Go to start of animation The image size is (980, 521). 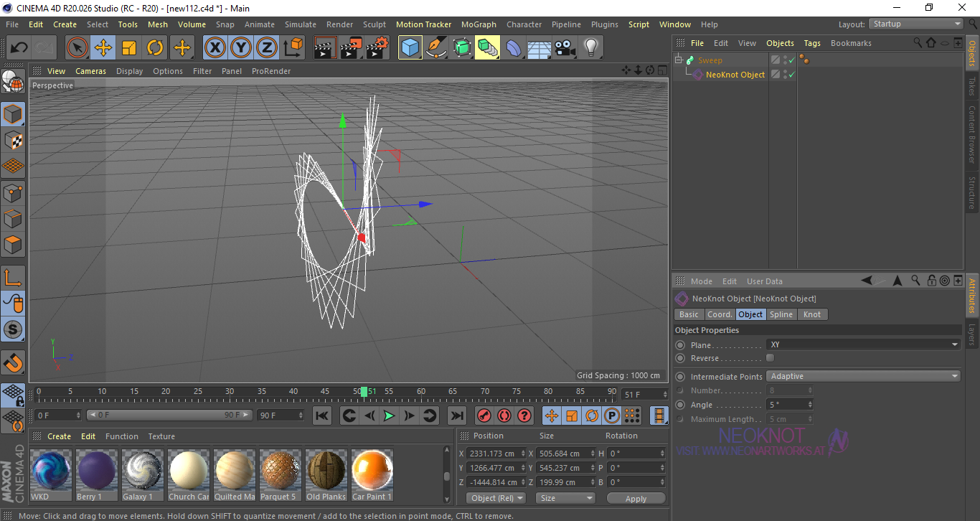click(x=322, y=416)
